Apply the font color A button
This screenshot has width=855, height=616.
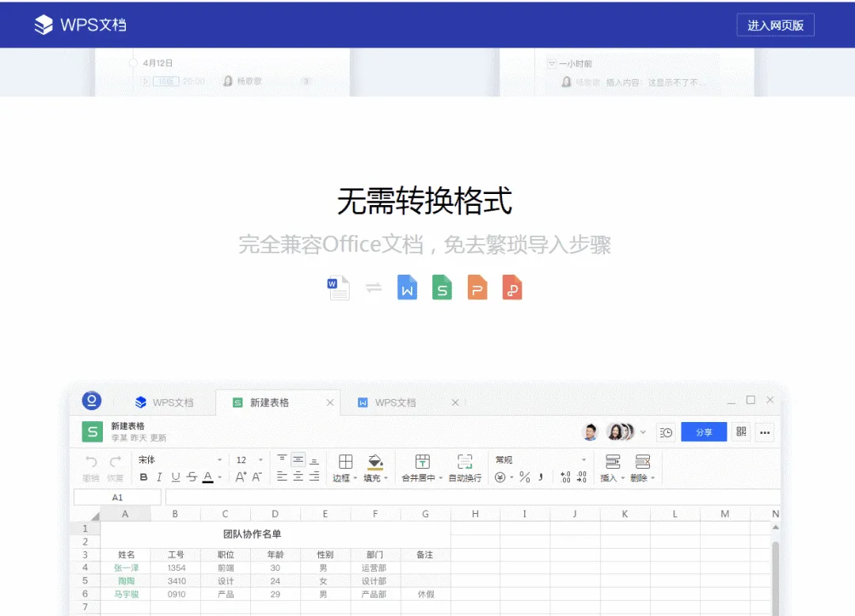[207, 477]
